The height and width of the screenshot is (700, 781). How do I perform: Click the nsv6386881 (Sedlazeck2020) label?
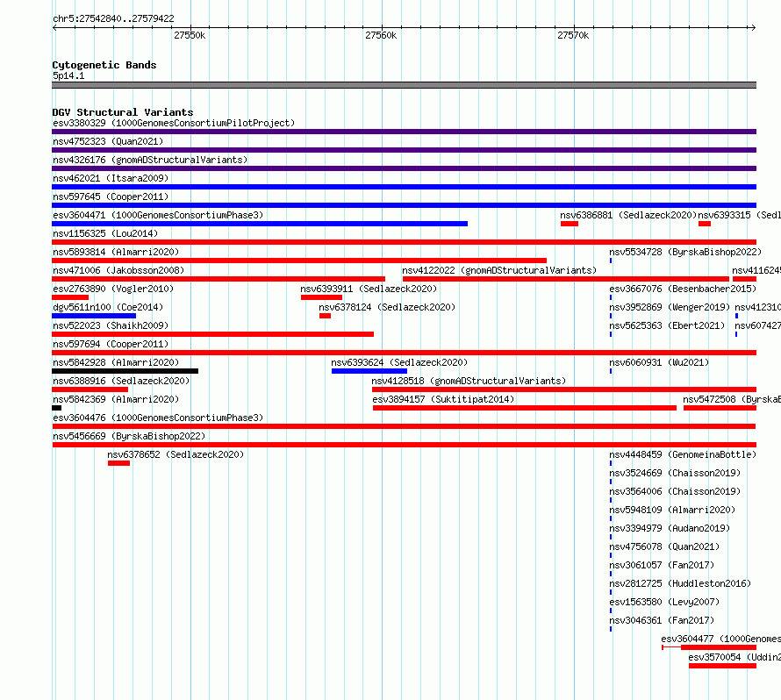tap(628, 215)
